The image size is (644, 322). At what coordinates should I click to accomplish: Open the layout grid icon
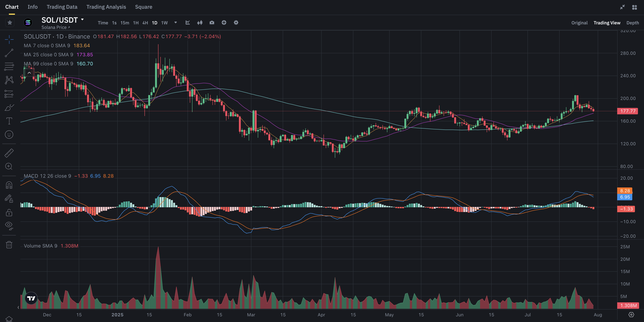tap(635, 7)
